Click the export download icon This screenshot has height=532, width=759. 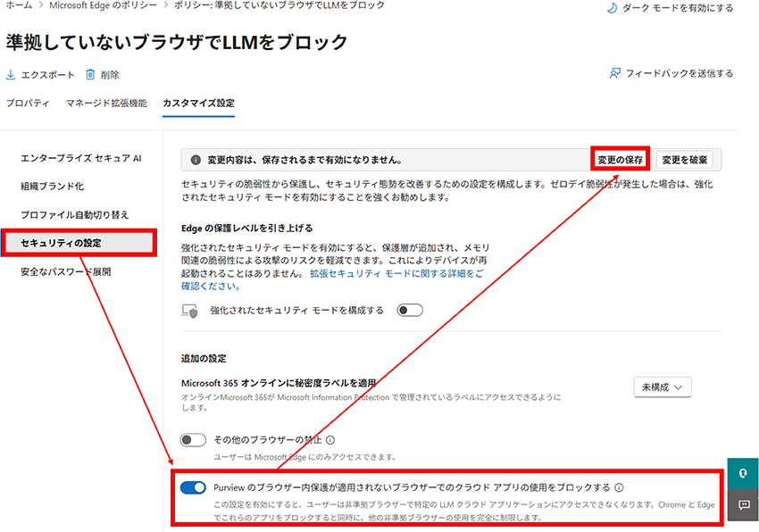(x=11, y=75)
